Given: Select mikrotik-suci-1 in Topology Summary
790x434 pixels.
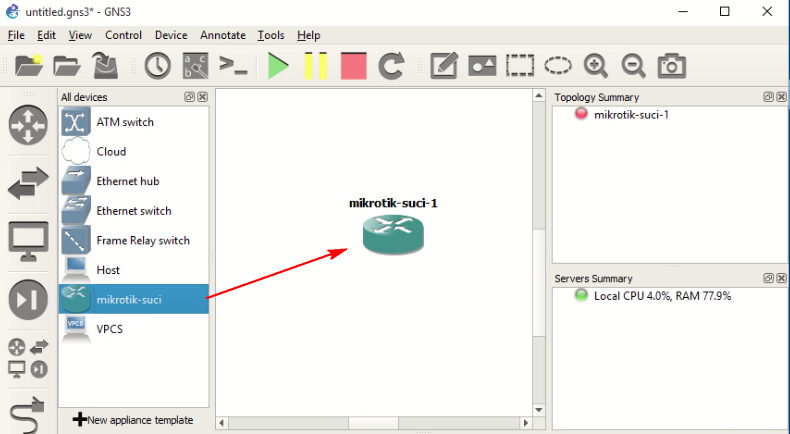Looking at the screenshot, I should (631, 114).
